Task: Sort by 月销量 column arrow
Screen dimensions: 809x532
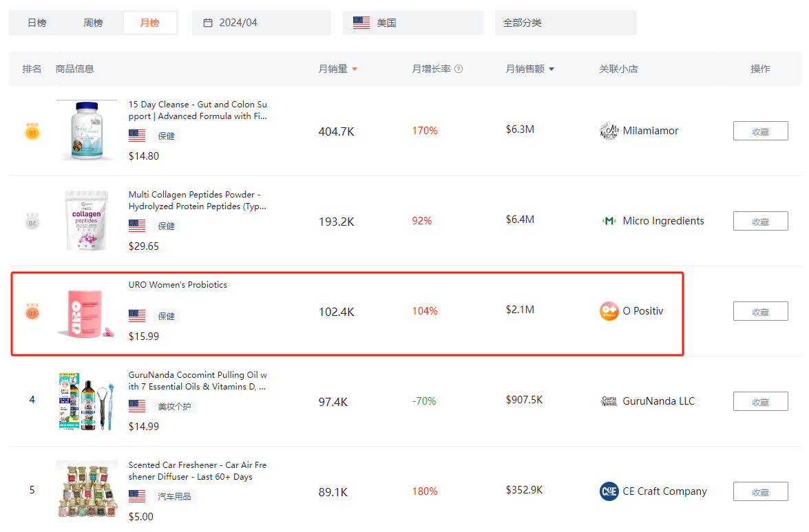Action: click(355, 69)
